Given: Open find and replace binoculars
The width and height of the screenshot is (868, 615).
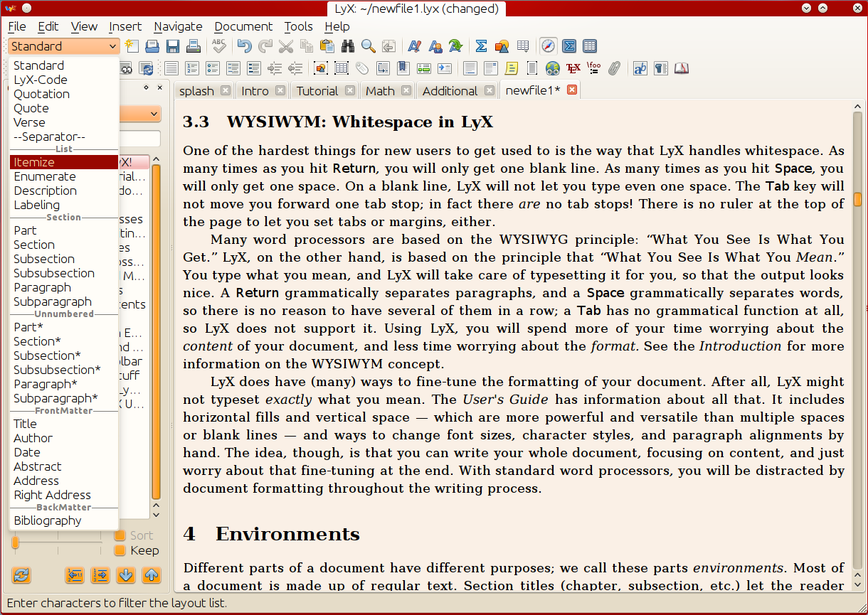Looking at the screenshot, I should click(348, 46).
